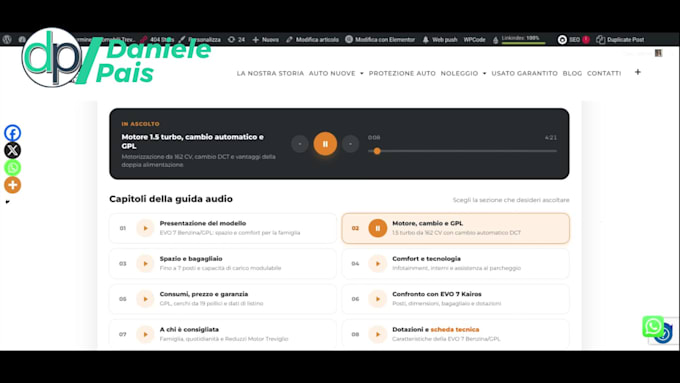Open the CONTATTI page
The image size is (680, 383).
[x=604, y=73]
